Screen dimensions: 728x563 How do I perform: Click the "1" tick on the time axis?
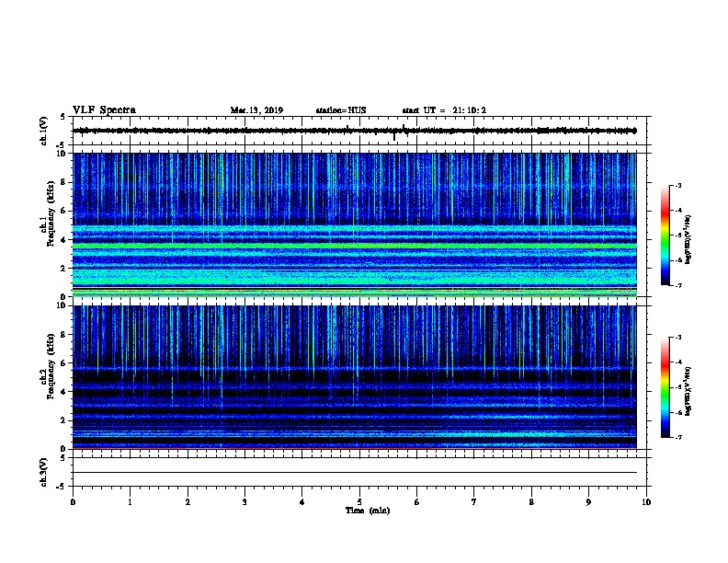[131, 502]
